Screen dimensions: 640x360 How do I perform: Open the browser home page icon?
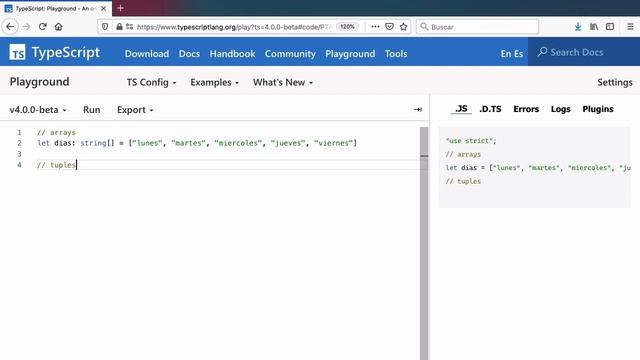[58, 27]
